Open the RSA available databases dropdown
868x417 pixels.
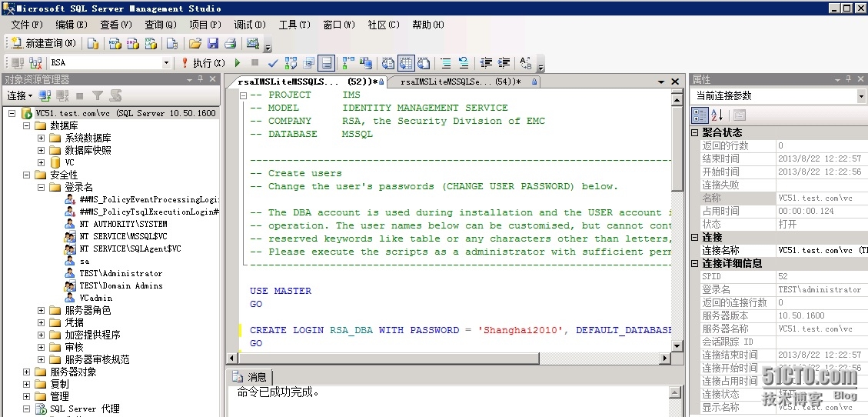[x=166, y=63]
